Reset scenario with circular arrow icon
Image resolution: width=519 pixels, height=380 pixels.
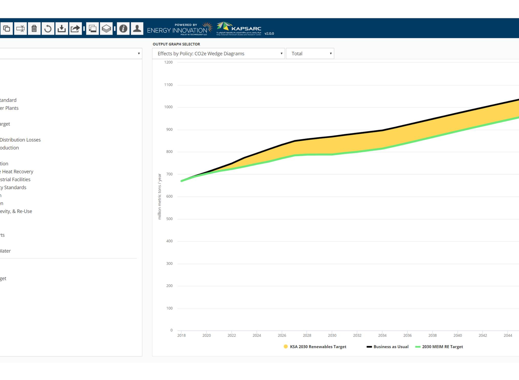click(48, 29)
